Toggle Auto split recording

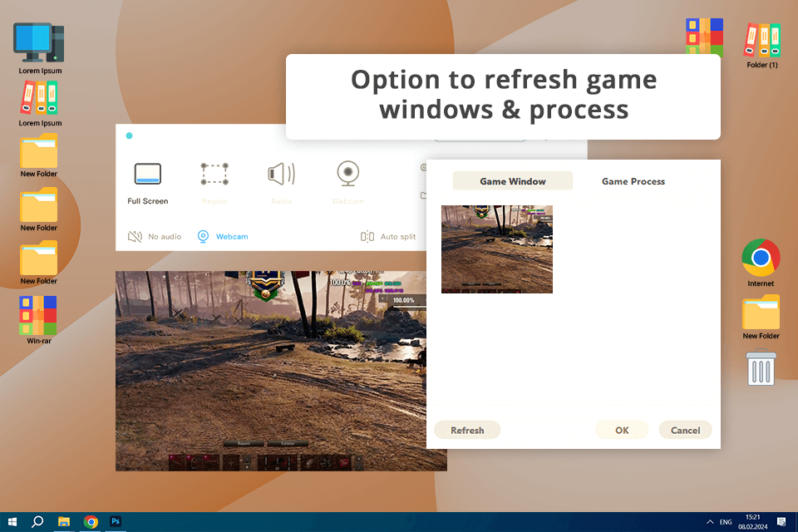coord(388,237)
